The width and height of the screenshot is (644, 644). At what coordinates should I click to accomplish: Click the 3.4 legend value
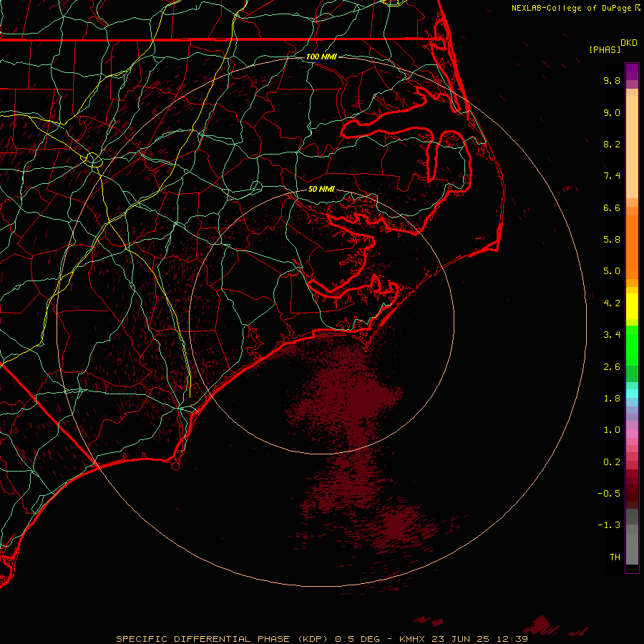click(612, 335)
